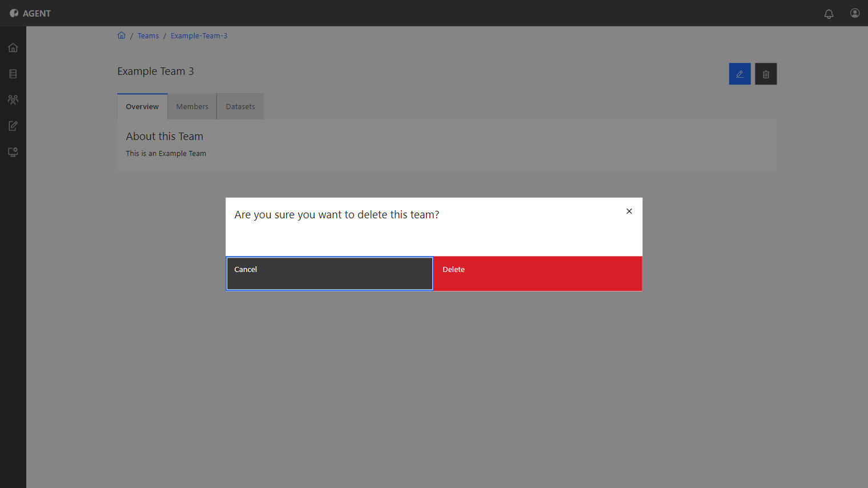The image size is (868, 488).
Task: Open the Example-Team-3 breadcrumb link
Action: (199, 36)
